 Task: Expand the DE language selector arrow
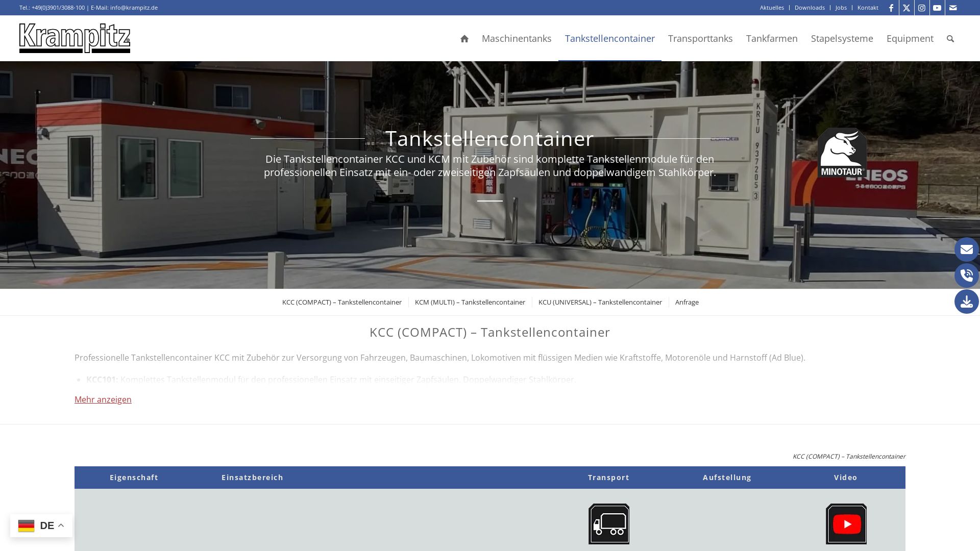click(61, 525)
